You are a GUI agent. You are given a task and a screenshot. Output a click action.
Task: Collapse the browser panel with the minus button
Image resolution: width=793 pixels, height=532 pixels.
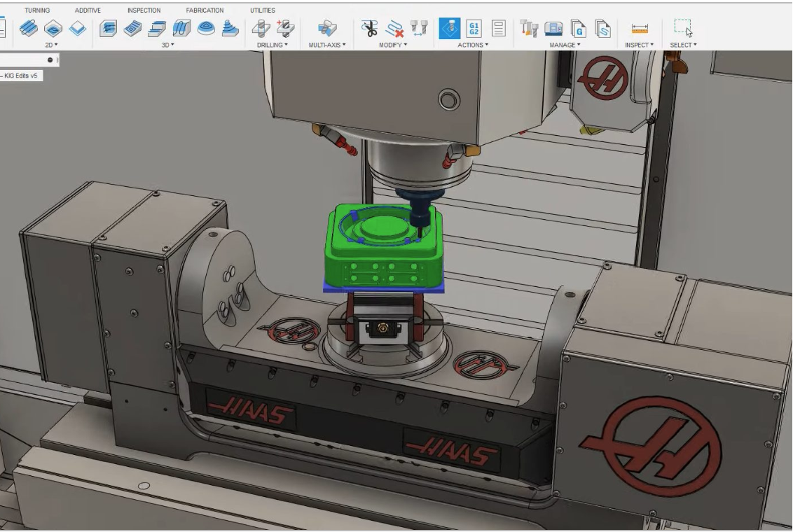[x=50, y=60]
